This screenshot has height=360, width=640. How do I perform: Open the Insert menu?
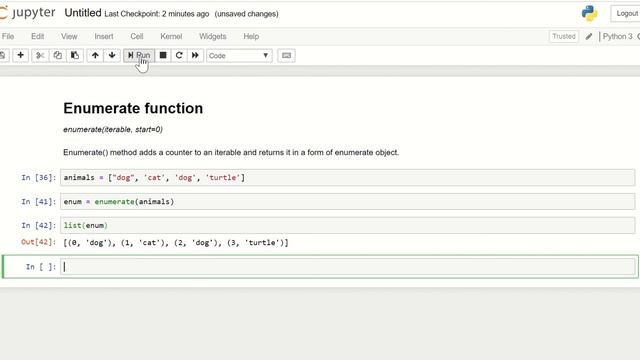tap(104, 36)
